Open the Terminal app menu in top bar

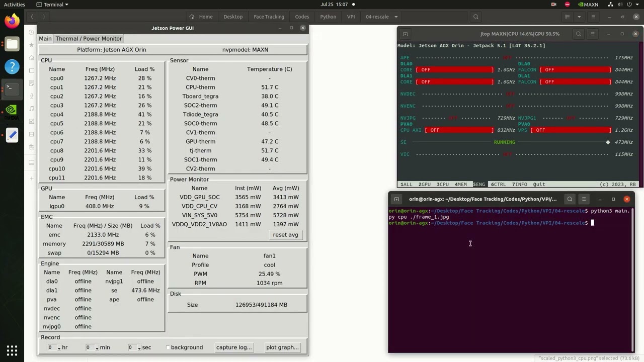(52, 5)
